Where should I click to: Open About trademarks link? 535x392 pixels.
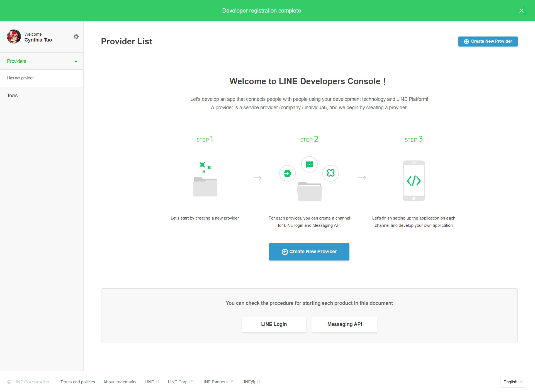click(x=120, y=382)
